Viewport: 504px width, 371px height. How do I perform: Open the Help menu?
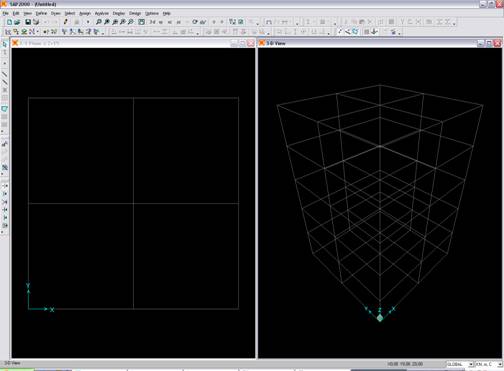click(167, 13)
